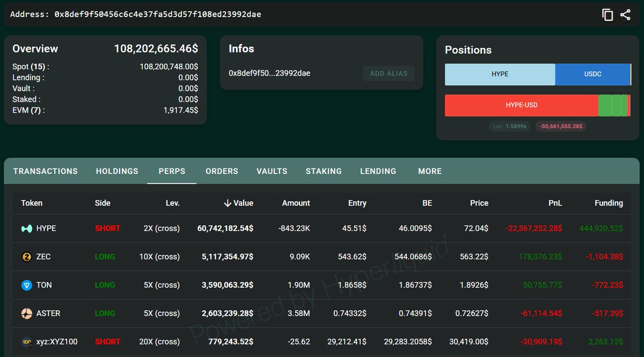This screenshot has width=644, height=357.
Task: Click the TON token icon
Action: 27,285
